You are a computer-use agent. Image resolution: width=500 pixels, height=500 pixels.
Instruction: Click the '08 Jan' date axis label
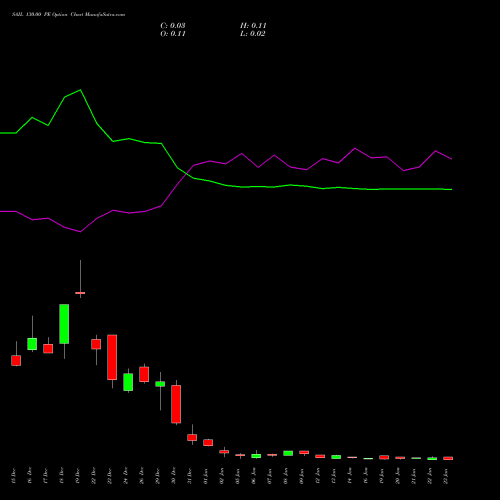point(286,476)
